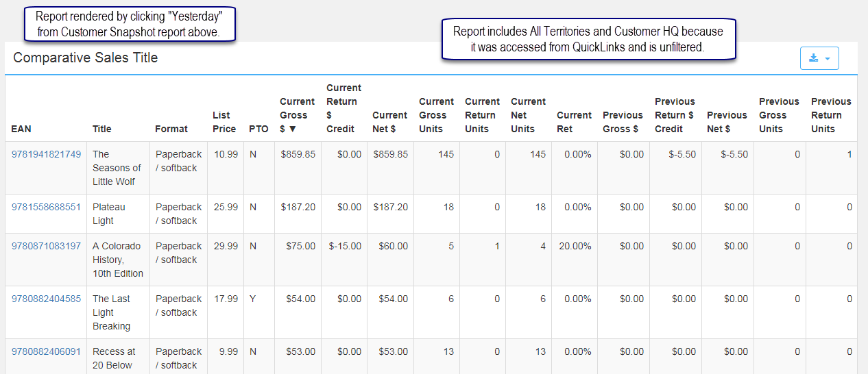Click the 1 return unit link for Colorado History
Viewport: 868px width, 374px height.
coord(497,246)
